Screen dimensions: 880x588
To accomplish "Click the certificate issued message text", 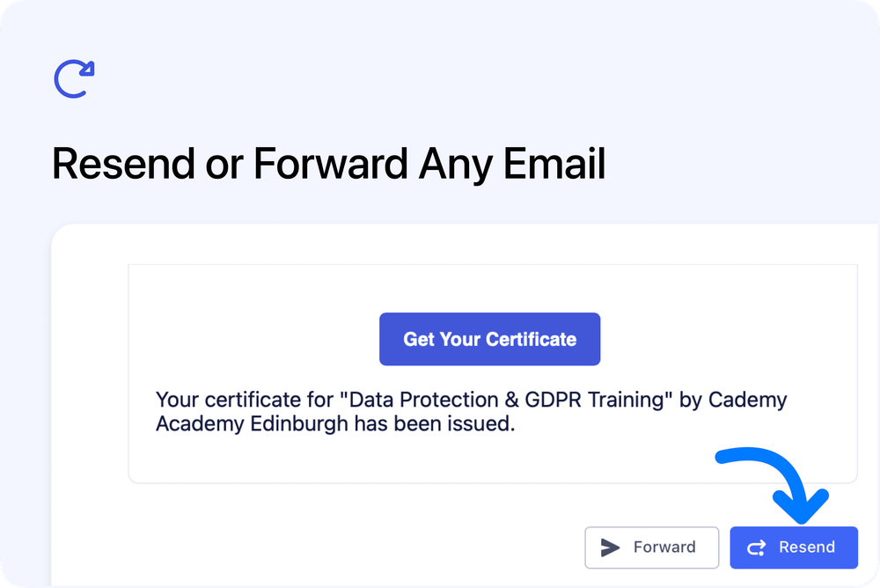I will pyautogui.click(x=472, y=411).
